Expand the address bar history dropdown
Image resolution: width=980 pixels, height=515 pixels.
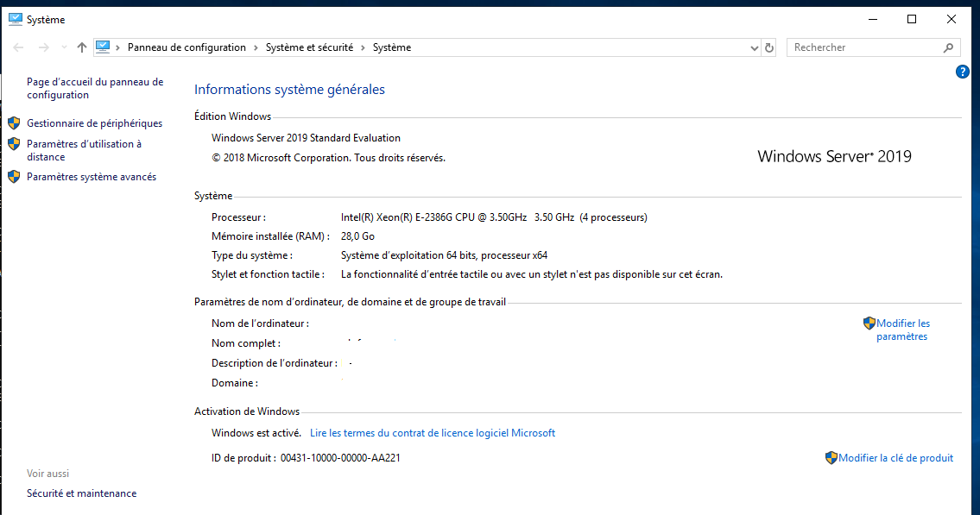pyautogui.click(x=755, y=48)
